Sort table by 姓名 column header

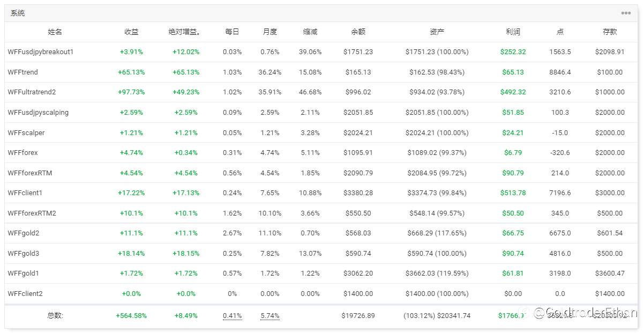pyautogui.click(x=55, y=32)
